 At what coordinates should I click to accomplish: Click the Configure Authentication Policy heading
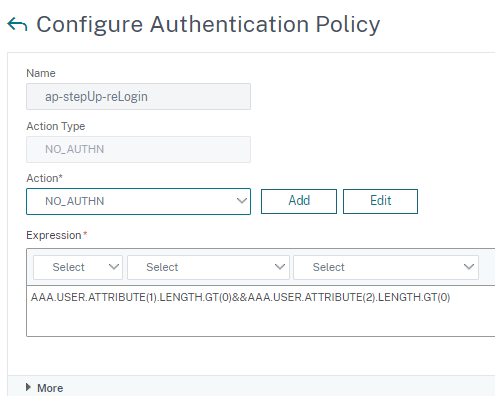click(x=208, y=25)
